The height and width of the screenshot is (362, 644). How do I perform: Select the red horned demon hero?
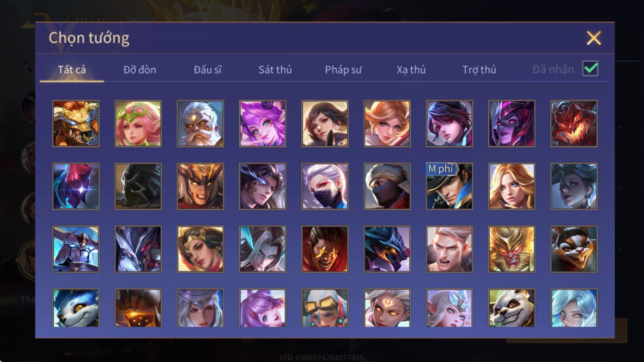573,124
